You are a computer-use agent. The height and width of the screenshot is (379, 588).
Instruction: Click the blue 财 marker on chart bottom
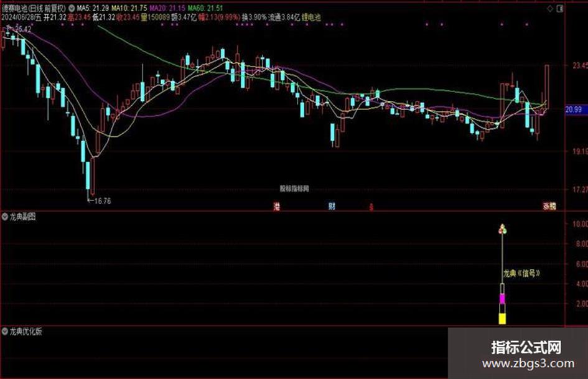coord(332,206)
